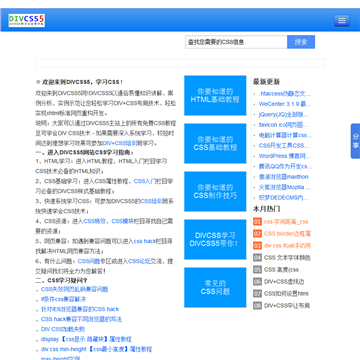Image resolution: width=360 pixels, height=360 pixels.
Task: Click the 欢迎来到DIVCSS5 heading
Action: pos(82,82)
